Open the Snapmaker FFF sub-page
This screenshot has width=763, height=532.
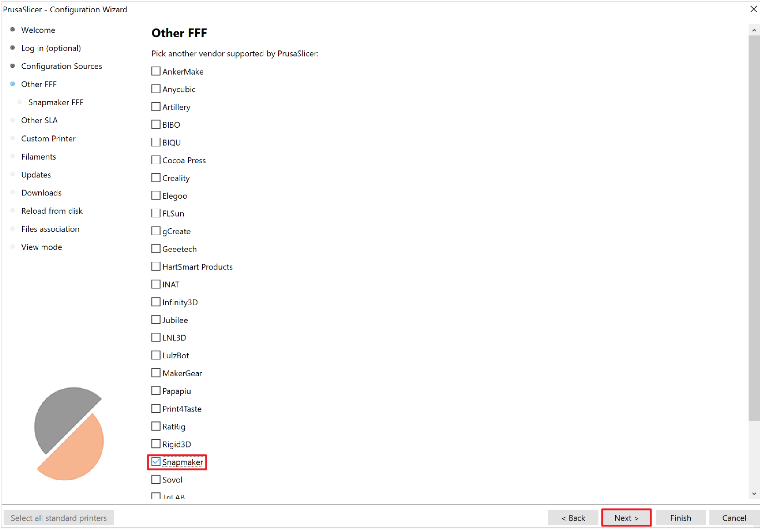click(x=56, y=102)
